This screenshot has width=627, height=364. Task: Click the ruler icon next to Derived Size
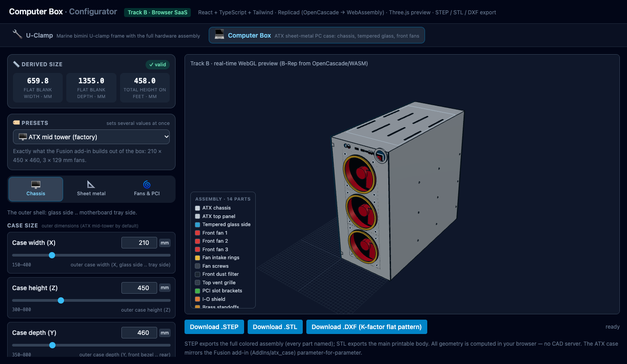pos(16,64)
